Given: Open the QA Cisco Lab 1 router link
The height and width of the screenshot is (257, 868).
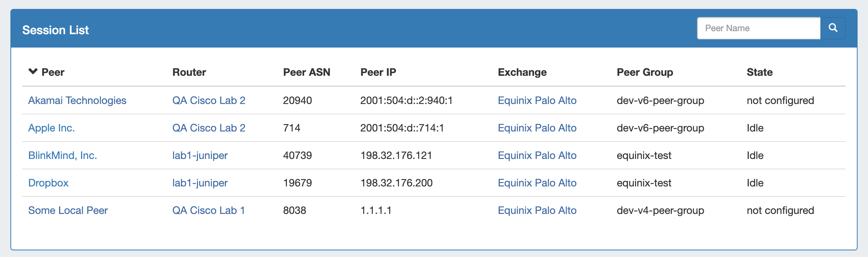Looking at the screenshot, I should pyautogui.click(x=208, y=210).
